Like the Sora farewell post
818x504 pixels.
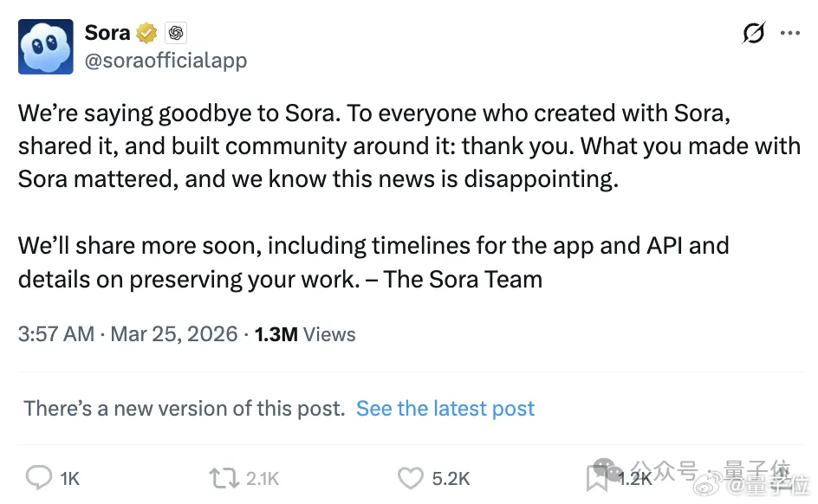pyautogui.click(x=410, y=477)
